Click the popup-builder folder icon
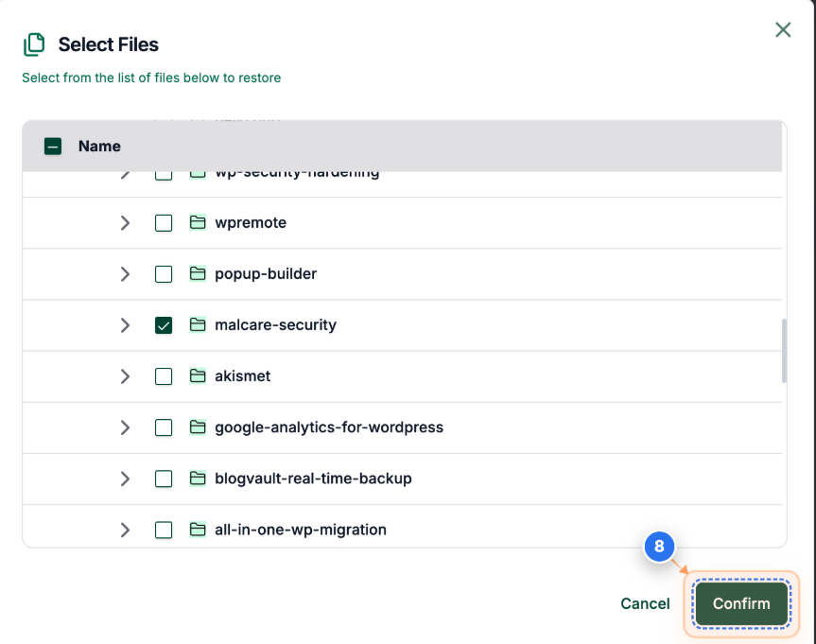The width and height of the screenshot is (816, 644). coord(198,273)
